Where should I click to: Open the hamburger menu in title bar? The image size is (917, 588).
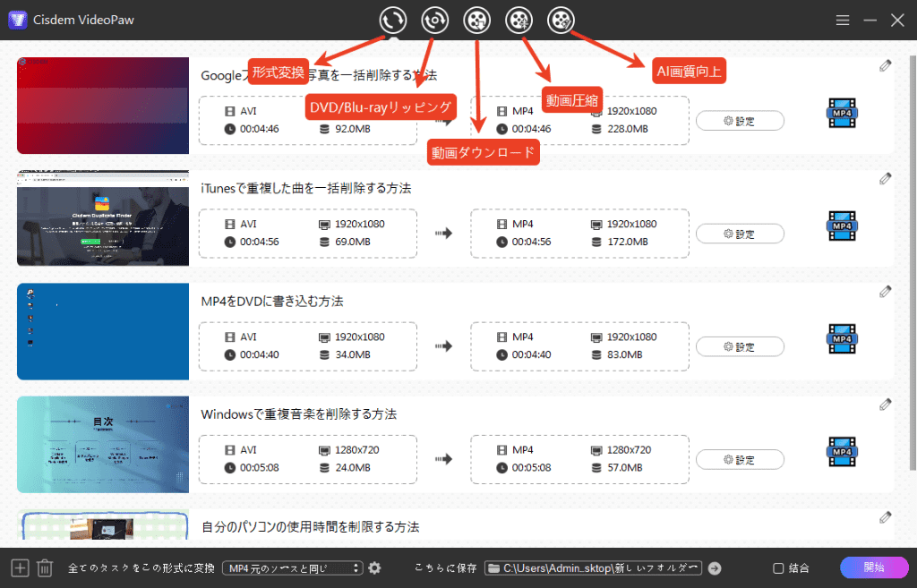click(x=842, y=21)
